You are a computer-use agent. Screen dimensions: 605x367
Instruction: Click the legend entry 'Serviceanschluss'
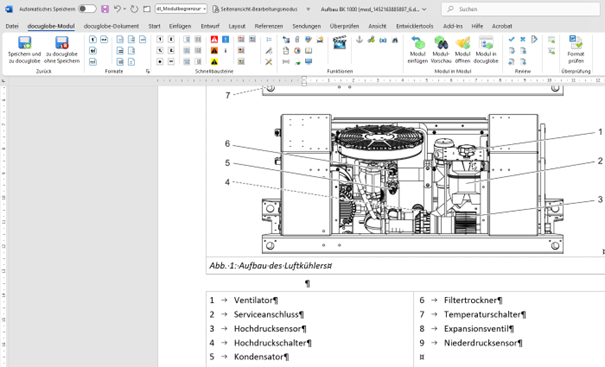(x=266, y=315)
